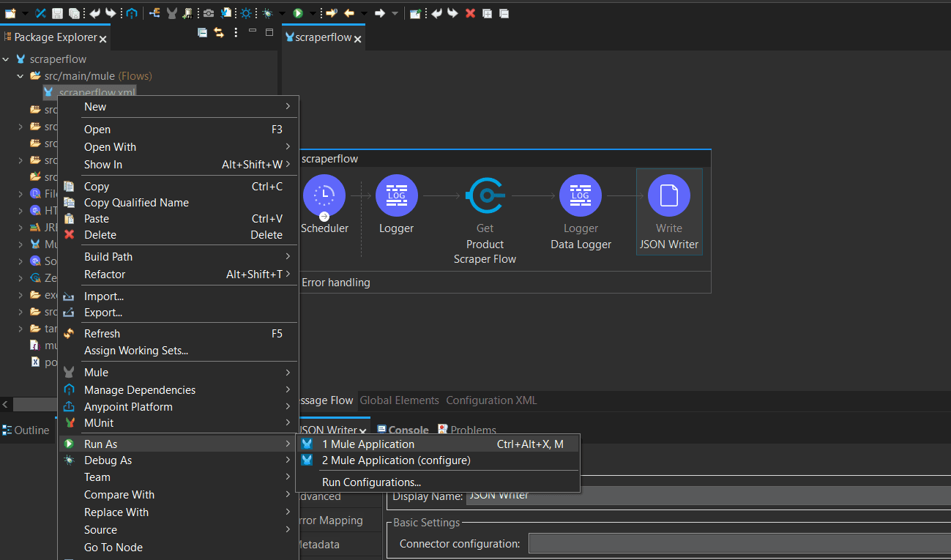Image resolution: width=951 pixels, height=560 pixels.
Task: Choose New from the context menu
Action: 179,107
